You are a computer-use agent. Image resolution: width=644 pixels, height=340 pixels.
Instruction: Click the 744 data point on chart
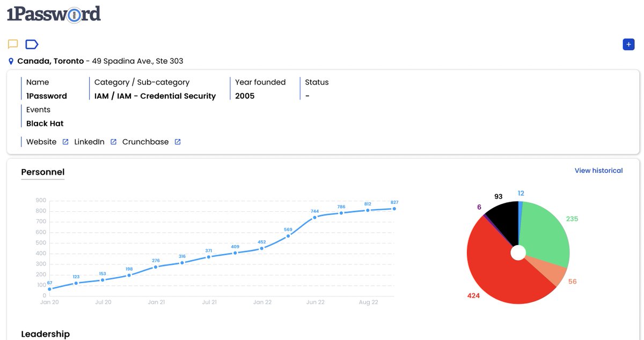point(315,217)
